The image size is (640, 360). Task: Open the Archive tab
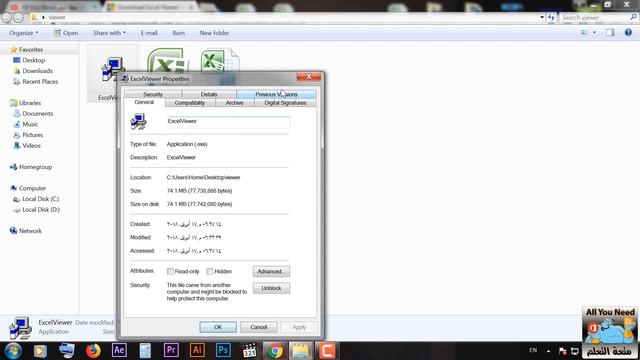click(235, 103)
